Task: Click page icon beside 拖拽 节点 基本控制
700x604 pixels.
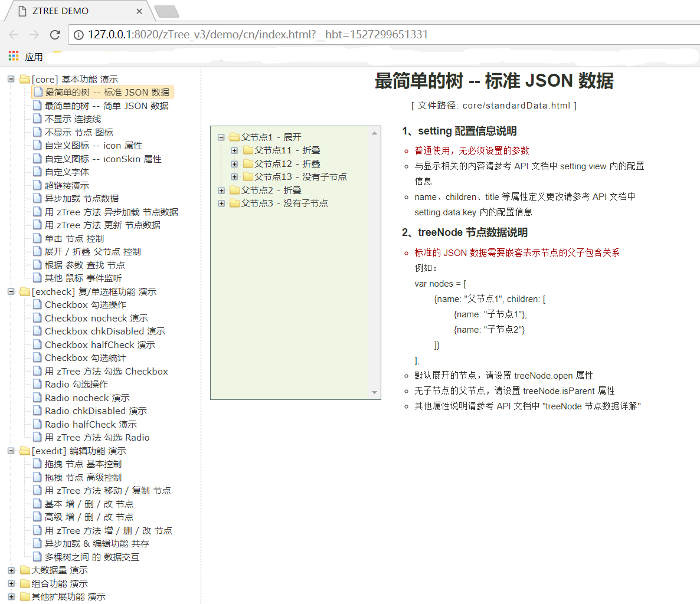Action: 38,464
